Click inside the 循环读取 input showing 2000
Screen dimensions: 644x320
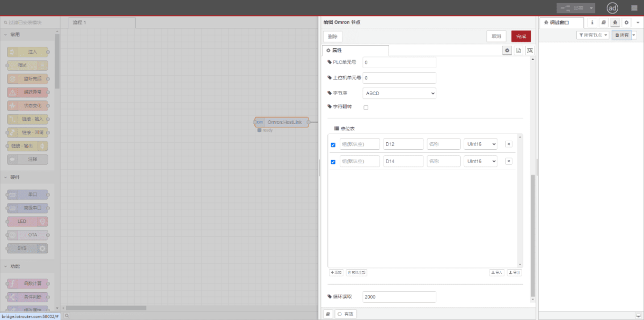[399, 296]
